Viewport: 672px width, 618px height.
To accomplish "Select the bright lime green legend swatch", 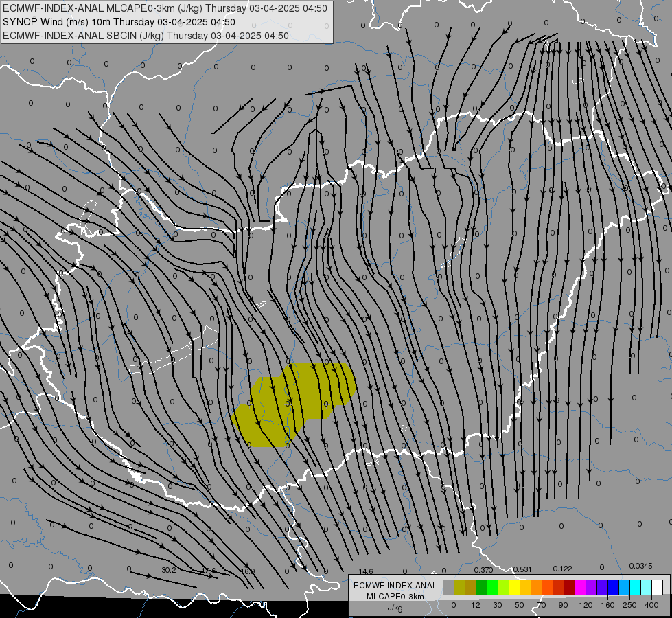I will [x=492, y=587].
